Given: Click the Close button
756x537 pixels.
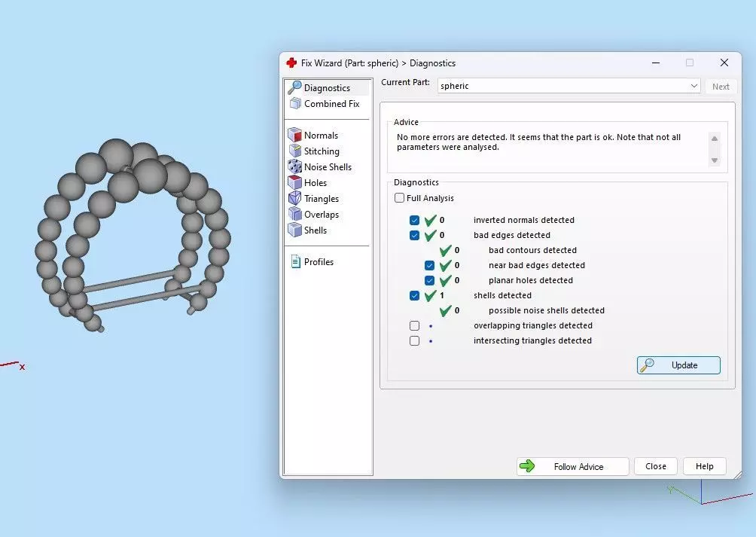Looking at the screenshot, I should (656, 466).
